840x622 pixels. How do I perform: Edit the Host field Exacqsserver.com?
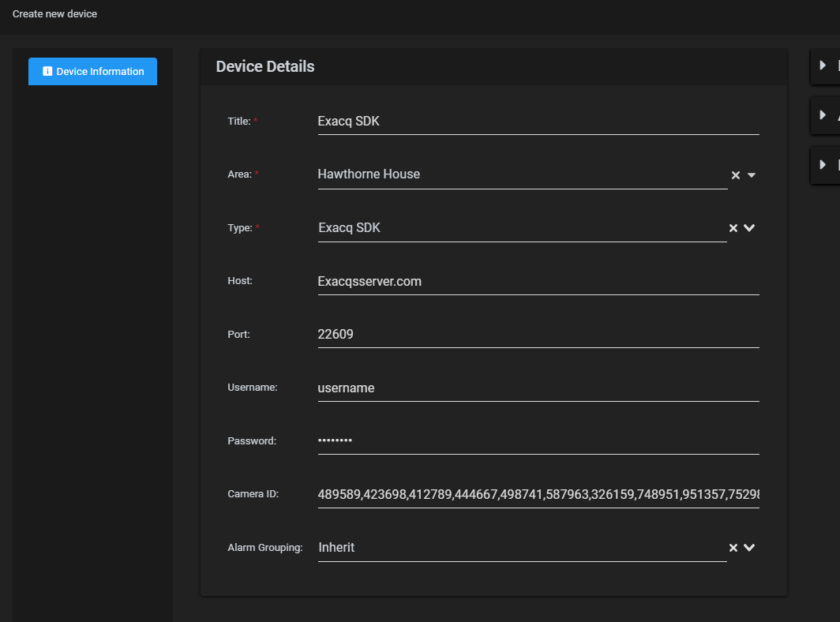[538, 281]
